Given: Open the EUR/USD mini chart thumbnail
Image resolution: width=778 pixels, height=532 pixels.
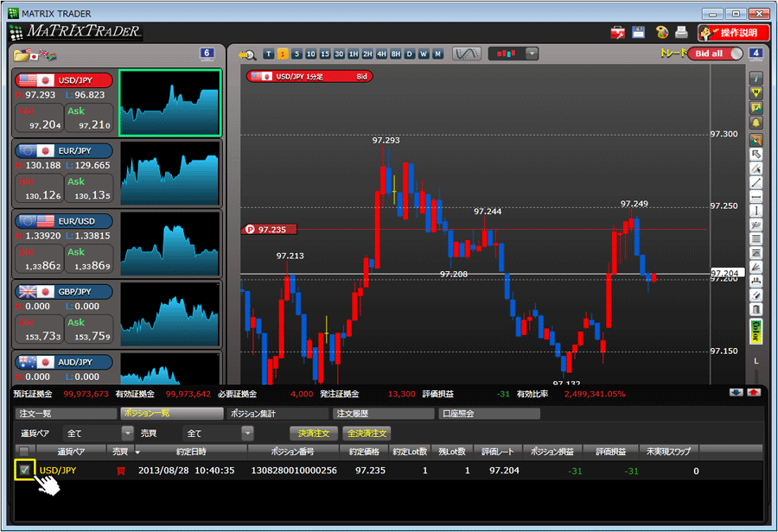Looking at the screenshot, I should [x=169, y=244].
